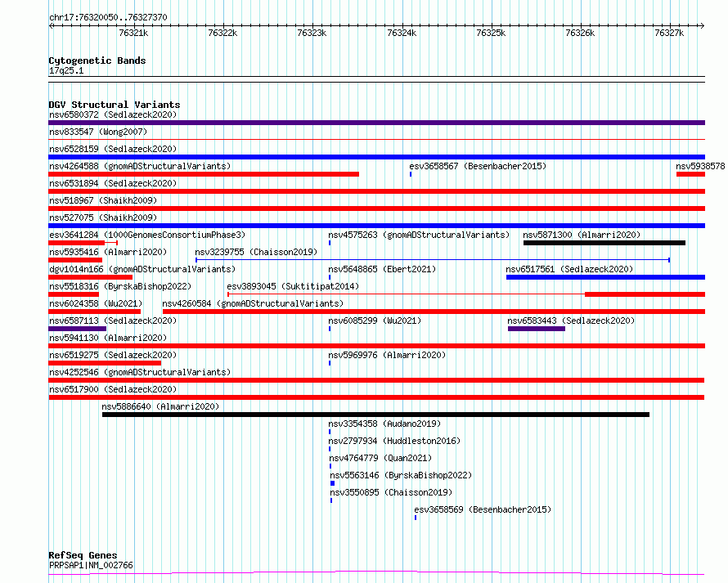Click the nsv4264588 gnomAD red variant bar
The image size is (728, 583).
tap(204, 174)
